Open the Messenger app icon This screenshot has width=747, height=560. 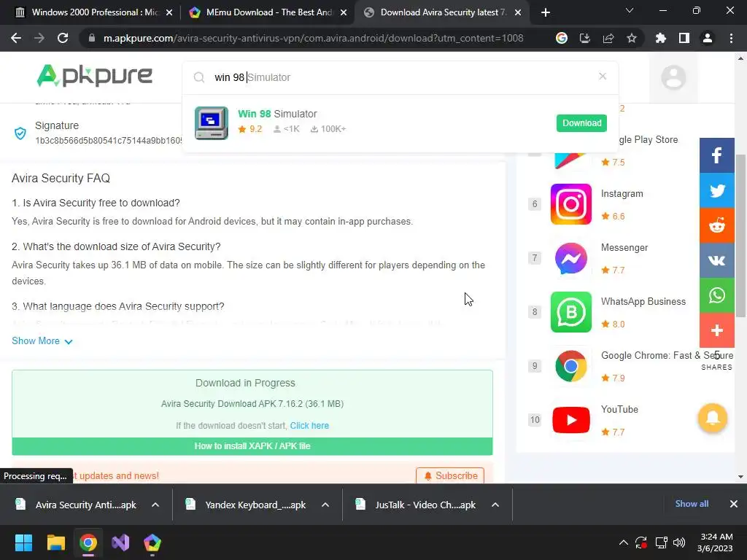570,258
